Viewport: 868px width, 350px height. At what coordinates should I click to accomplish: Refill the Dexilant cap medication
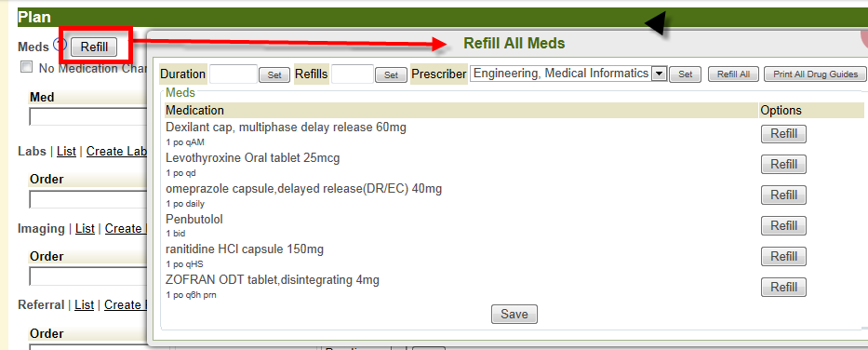783,134
